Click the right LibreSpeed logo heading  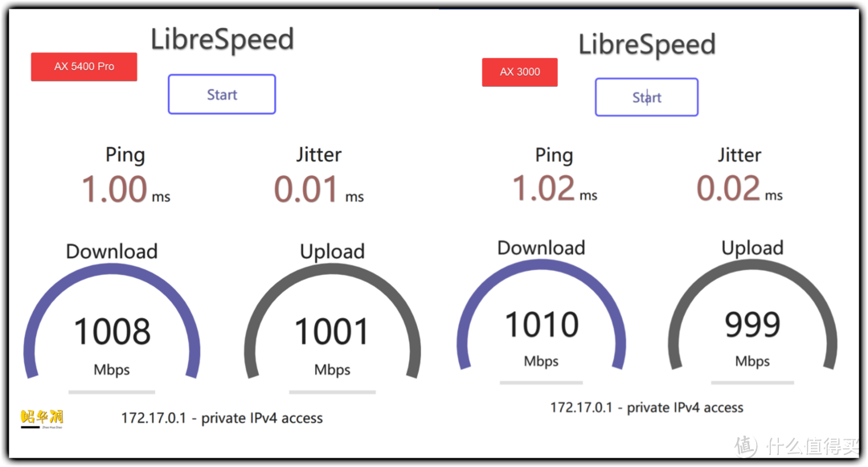pos(647,45)
